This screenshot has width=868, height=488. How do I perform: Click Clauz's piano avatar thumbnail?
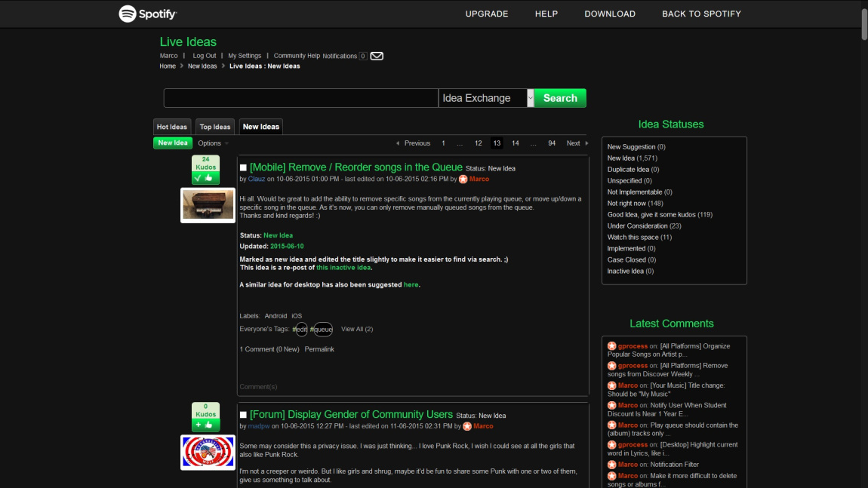(x=208, y=205)
